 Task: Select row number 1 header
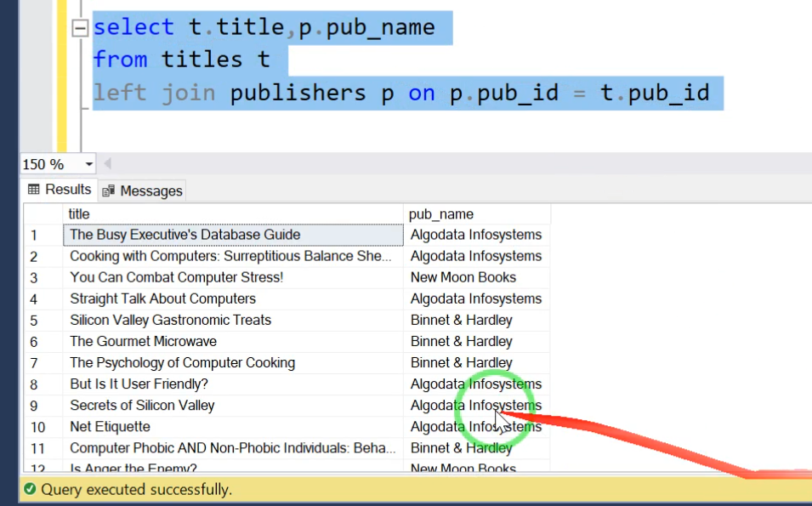pos(43,235)
